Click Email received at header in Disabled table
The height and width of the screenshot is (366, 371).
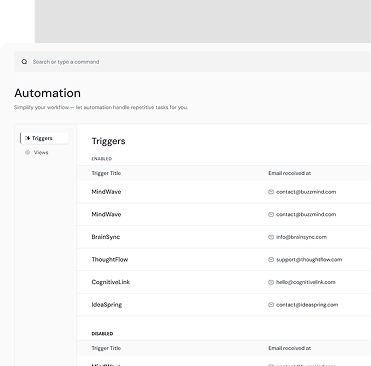tap(290, 348)
